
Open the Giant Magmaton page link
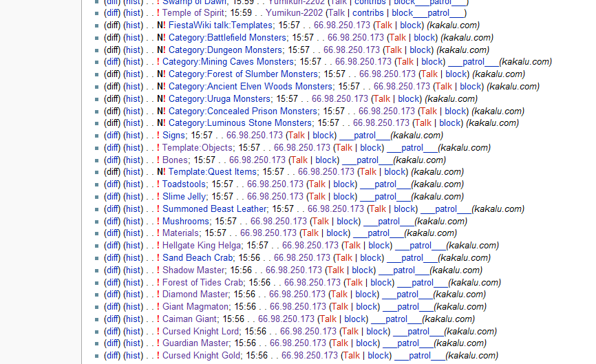tap(195, 307)
